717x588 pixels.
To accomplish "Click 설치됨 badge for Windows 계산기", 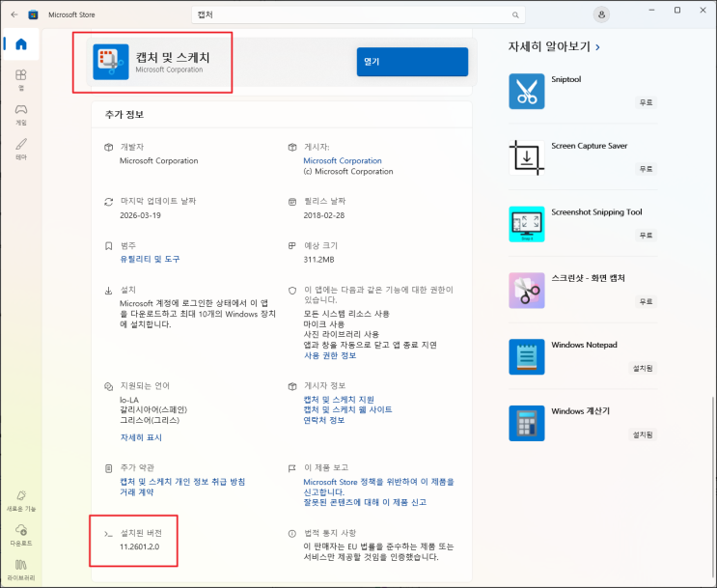I will [643, 434].
